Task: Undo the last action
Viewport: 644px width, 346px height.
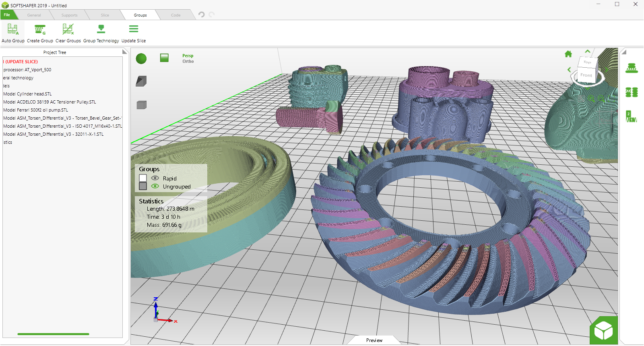Action: (202, 15)
